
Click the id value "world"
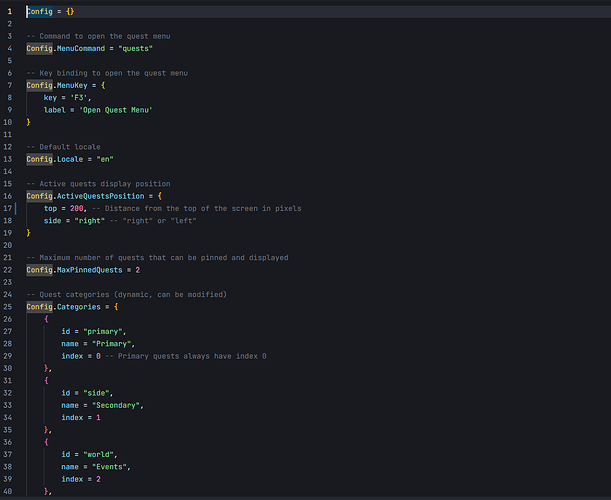coord(98,455)
